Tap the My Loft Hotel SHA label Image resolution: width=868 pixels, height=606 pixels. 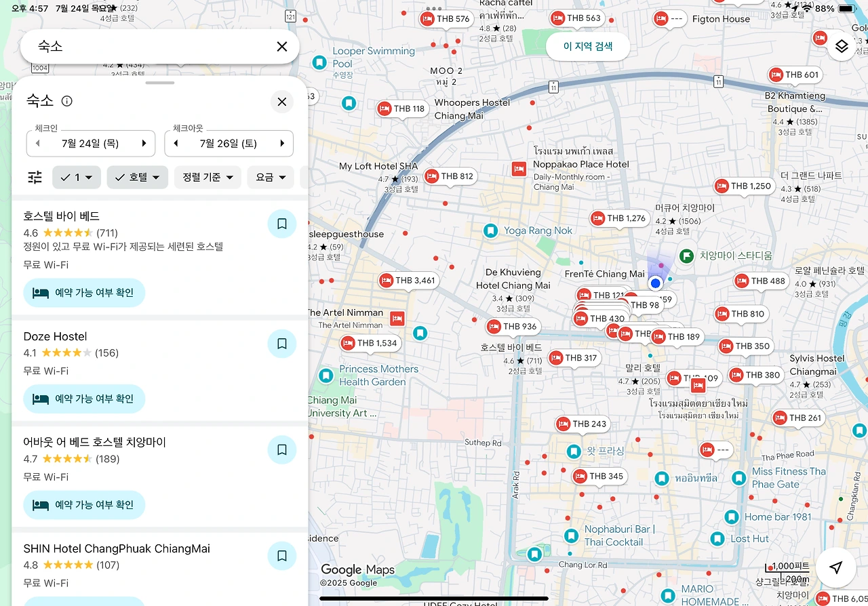pos(378,166)
